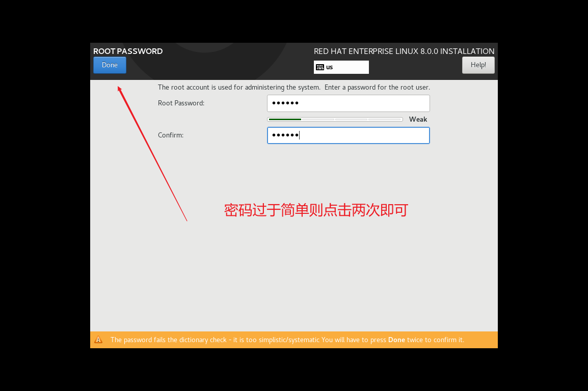Image resolution: width=588 pixels, height=391 pixels.
Task: Focus the Confirm password field
Action: tap(349, 135)
